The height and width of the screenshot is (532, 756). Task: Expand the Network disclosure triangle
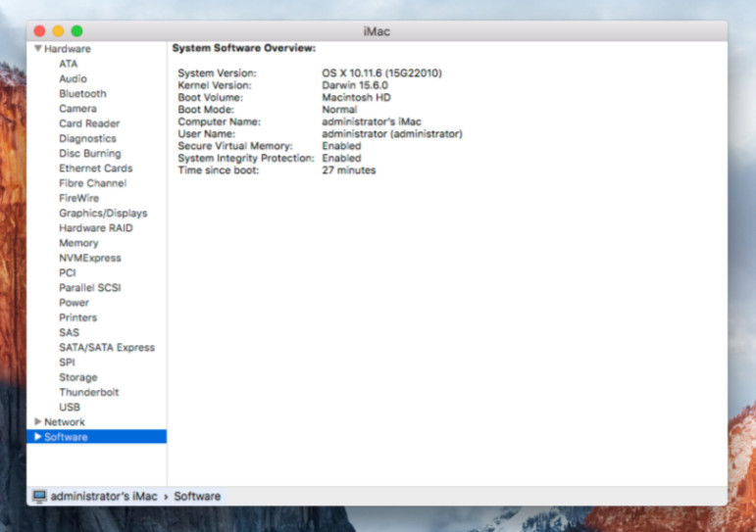coord(38,421)
